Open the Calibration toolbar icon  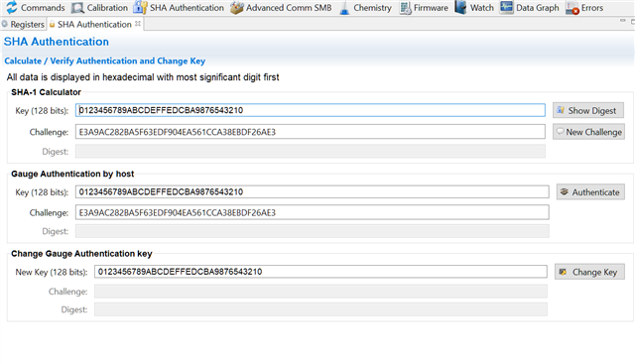pos(77,8)
